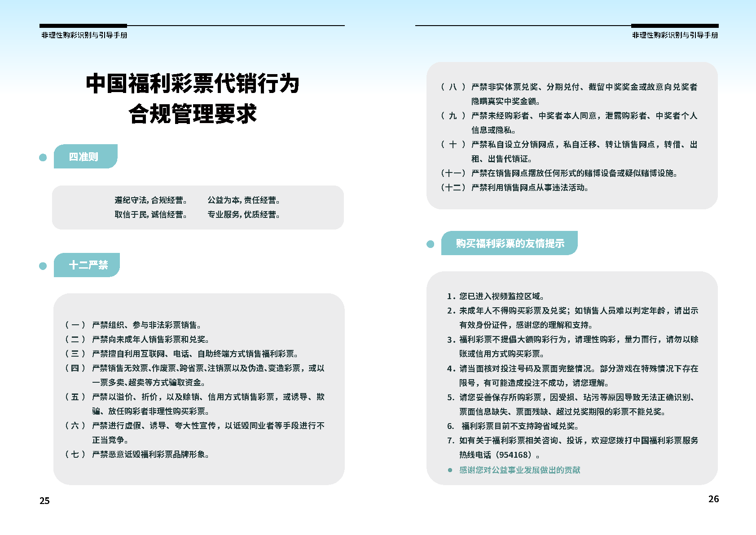Click the line 信息或隐私。

pos(493,130)
